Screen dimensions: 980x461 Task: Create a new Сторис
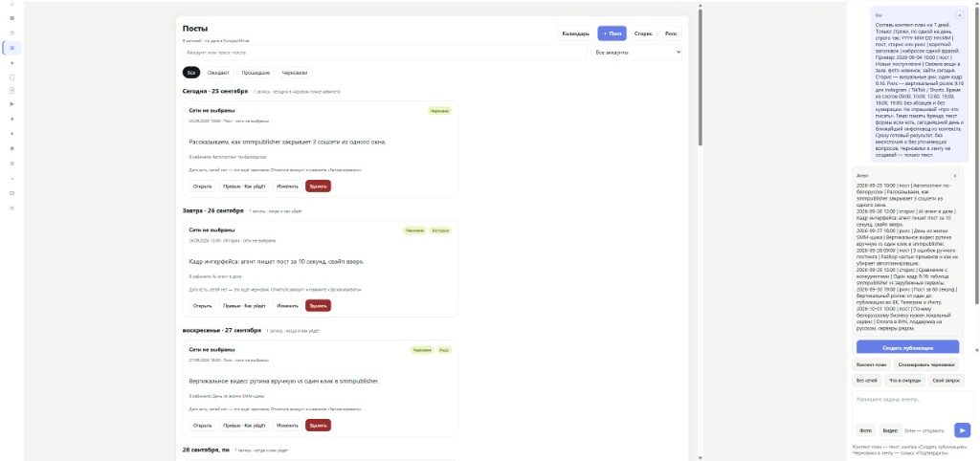643,33
